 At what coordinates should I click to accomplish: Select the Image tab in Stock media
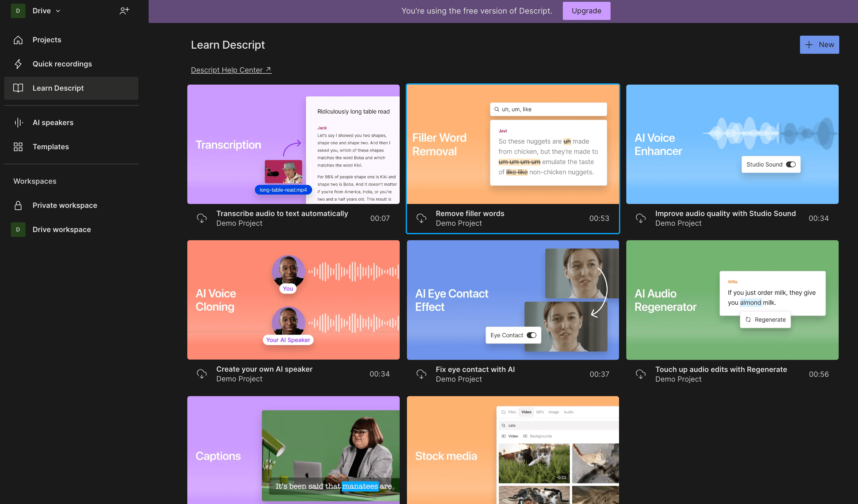click(x=553, y=412)
